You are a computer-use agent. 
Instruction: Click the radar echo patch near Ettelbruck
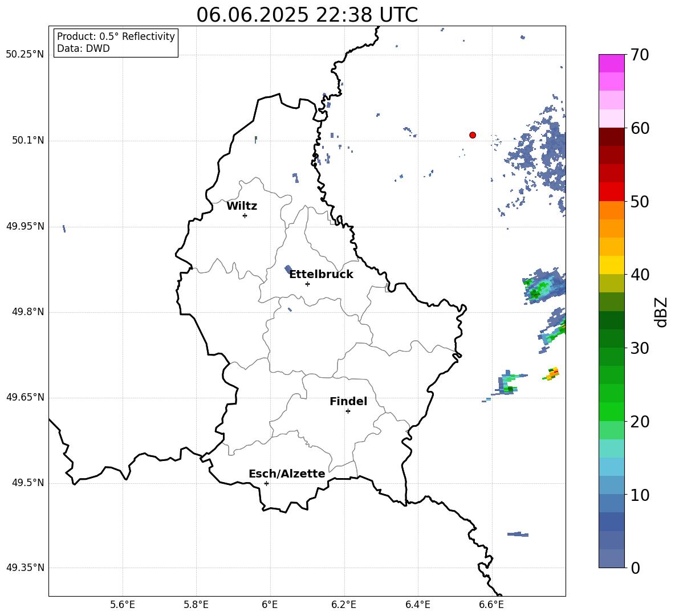[289, 270]
